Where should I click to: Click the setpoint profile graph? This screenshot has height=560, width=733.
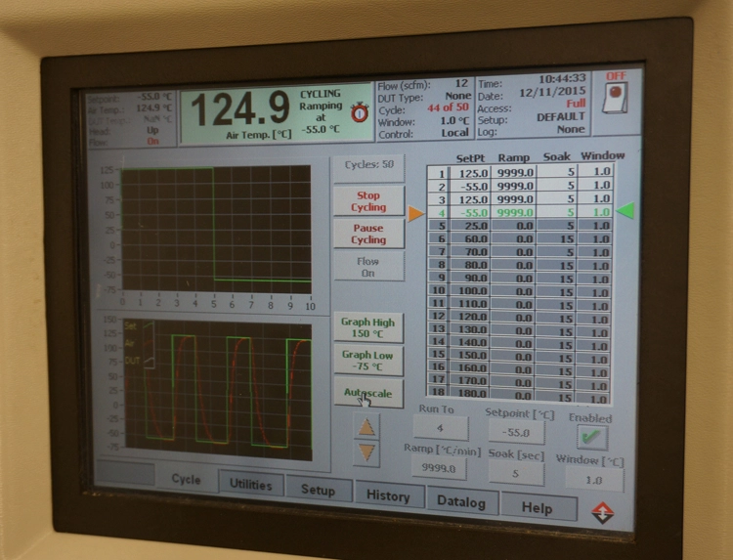coord(216,229)
